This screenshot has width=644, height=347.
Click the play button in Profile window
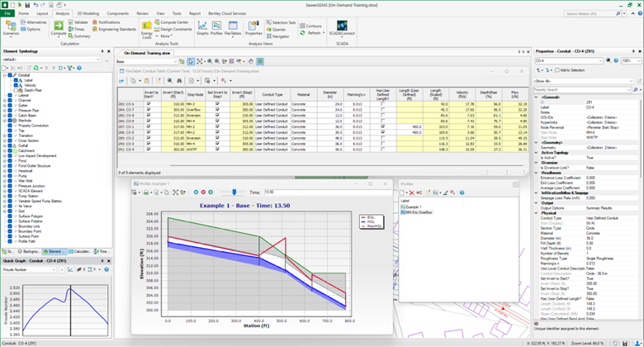(x=211, y=192)
